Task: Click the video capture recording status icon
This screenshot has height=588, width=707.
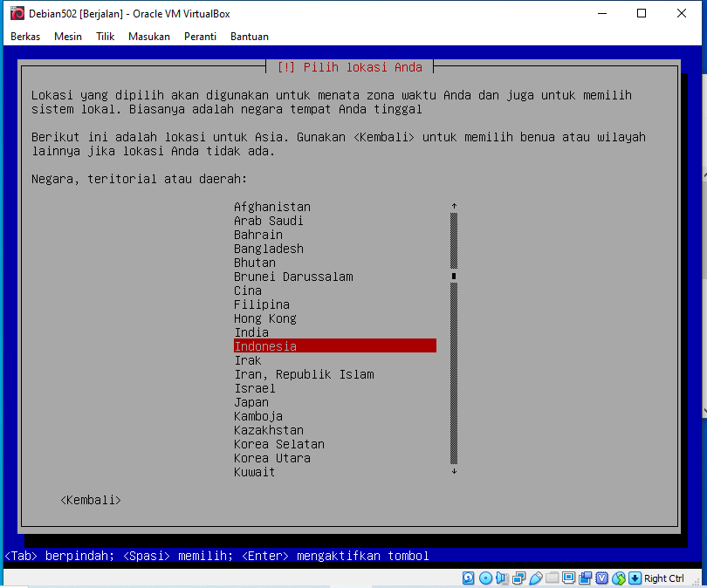Action: pyautogui.click(x=586, y=578)
